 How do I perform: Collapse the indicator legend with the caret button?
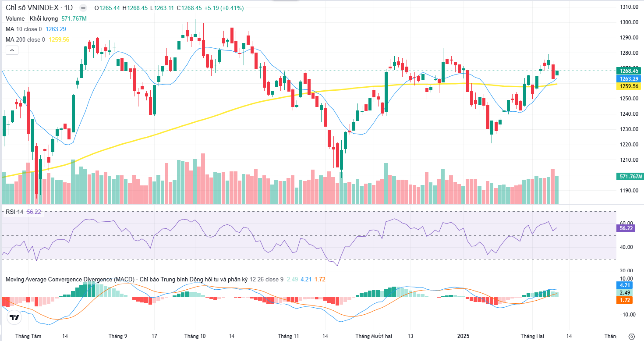tap(12, 50)
